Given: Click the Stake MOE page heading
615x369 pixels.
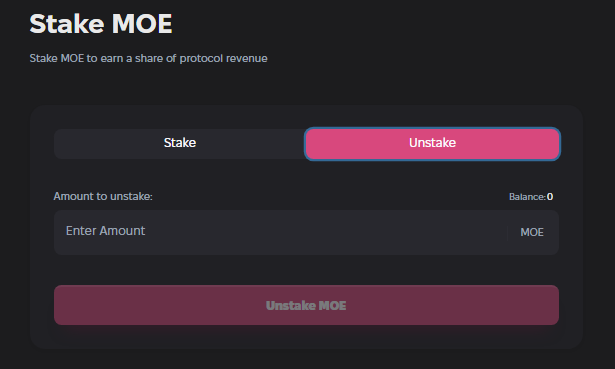Looking at the screenshot, I should click(x=101, y=24).
